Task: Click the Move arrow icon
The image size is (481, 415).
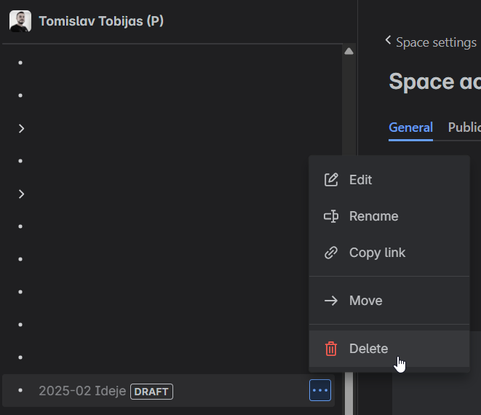Action: (331, 301)
